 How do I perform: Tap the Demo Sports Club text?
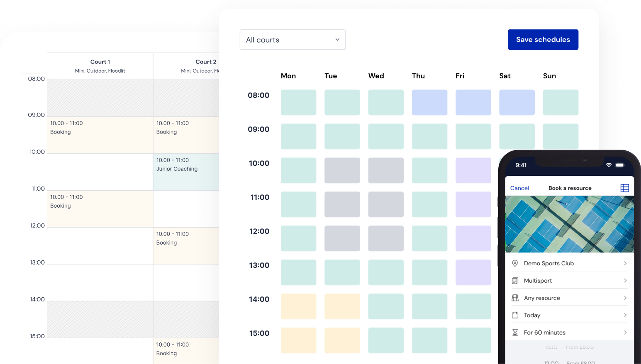pyautogui.click(x=549, y=263)
